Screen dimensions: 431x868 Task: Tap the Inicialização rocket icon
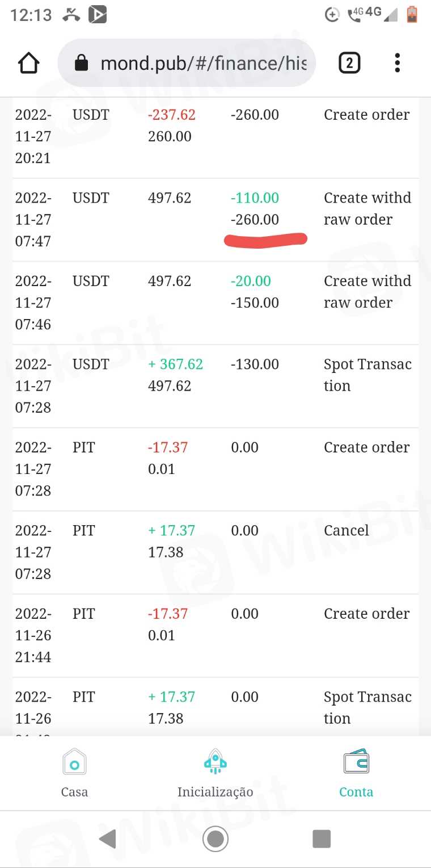pyautogui.click(x=216, y=762)
